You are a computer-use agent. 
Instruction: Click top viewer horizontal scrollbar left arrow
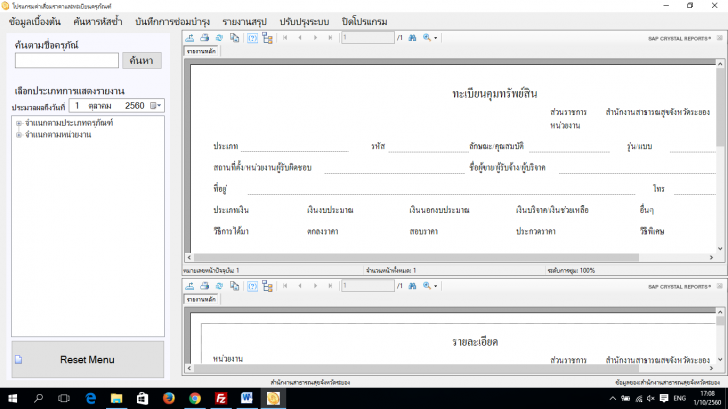point(189,257)
